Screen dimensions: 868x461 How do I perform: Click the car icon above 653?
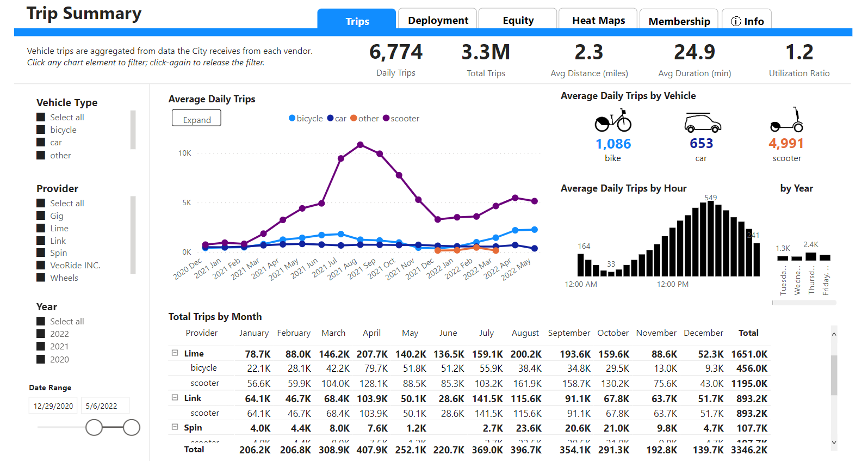point(702,123)
